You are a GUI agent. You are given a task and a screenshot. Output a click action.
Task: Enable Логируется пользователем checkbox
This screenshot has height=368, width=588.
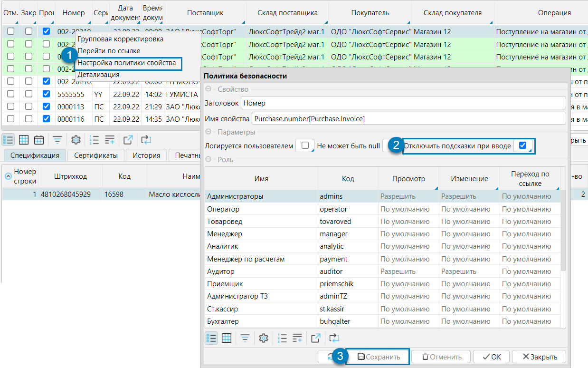coord(305,145)
